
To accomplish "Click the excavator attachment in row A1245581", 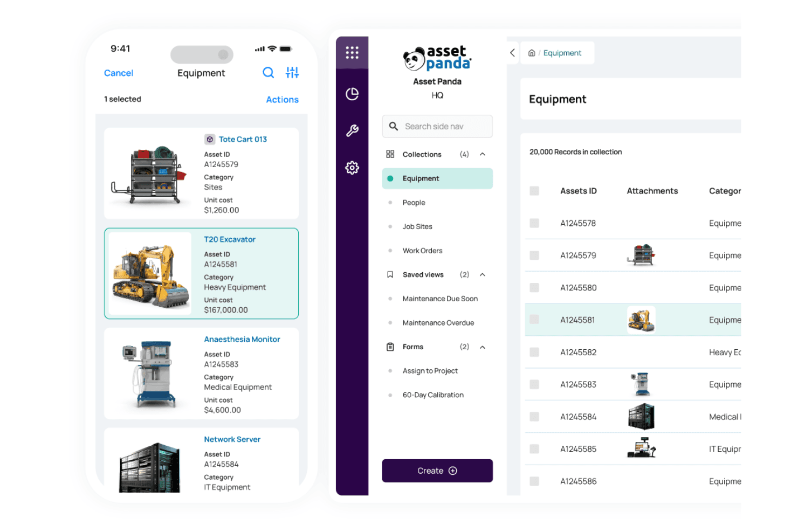I will 641,320.
